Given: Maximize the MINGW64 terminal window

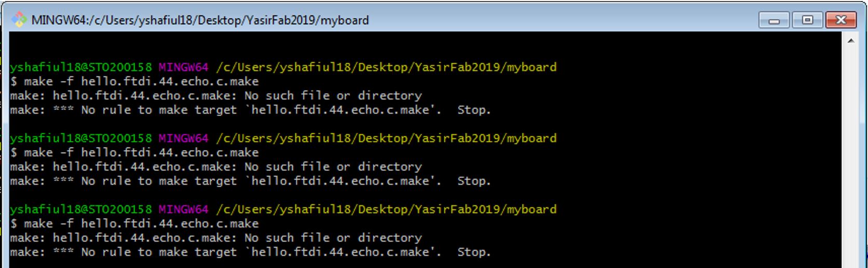Looking at the screenshot, I should 807,20.
